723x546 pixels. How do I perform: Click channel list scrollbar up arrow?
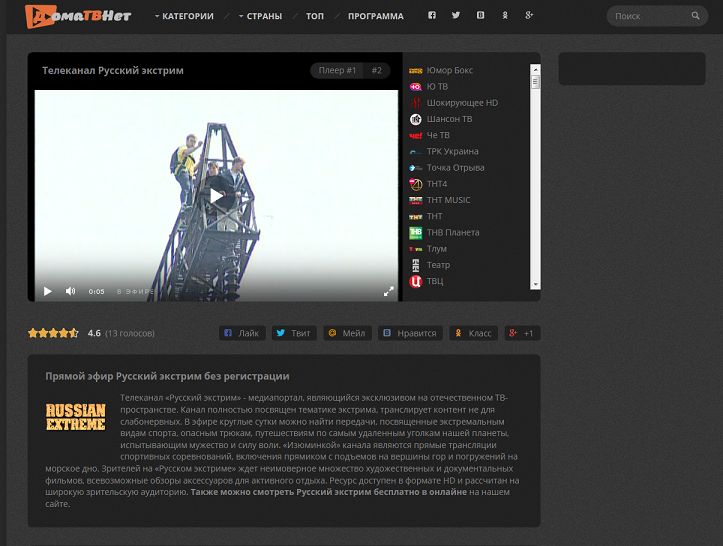click(x=535, y=69)
